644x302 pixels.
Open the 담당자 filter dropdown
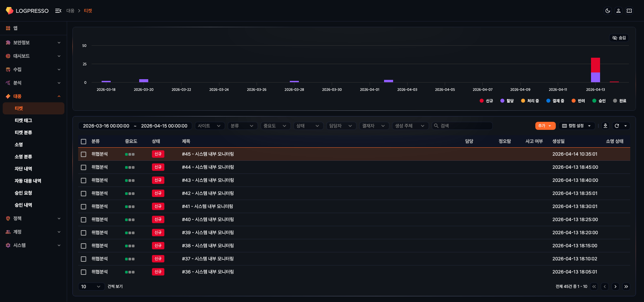340,126
